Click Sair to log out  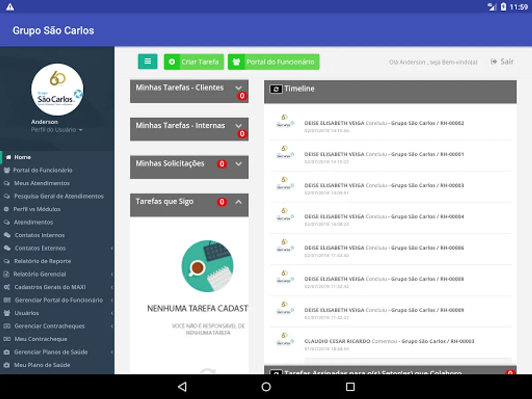pyautogui.click(x=502, y=62)
